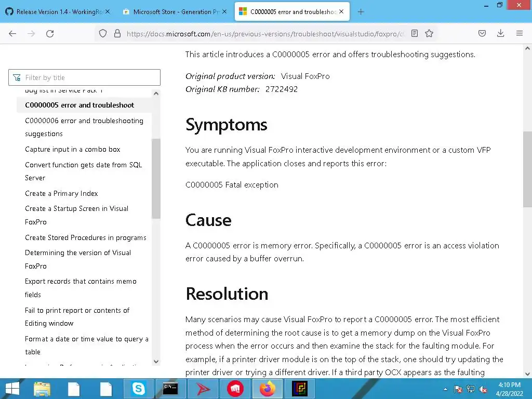This screenshot has width=532, height=399.
Task: Click the Symptoms heading
Action: [x=227, y=125]
